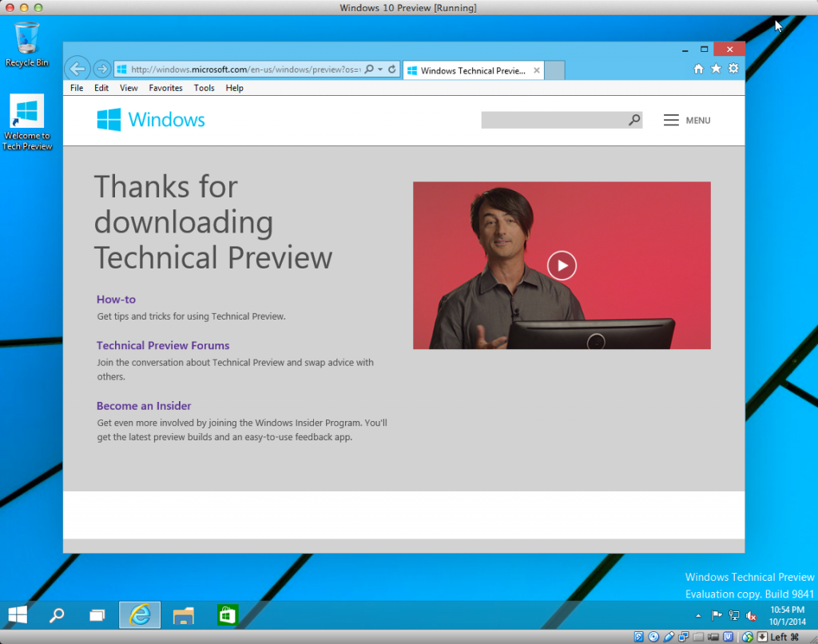Click the Left ⌘ host key label
Image resolution: width=818 pixels, height=644 pixels.
(784, 637)
